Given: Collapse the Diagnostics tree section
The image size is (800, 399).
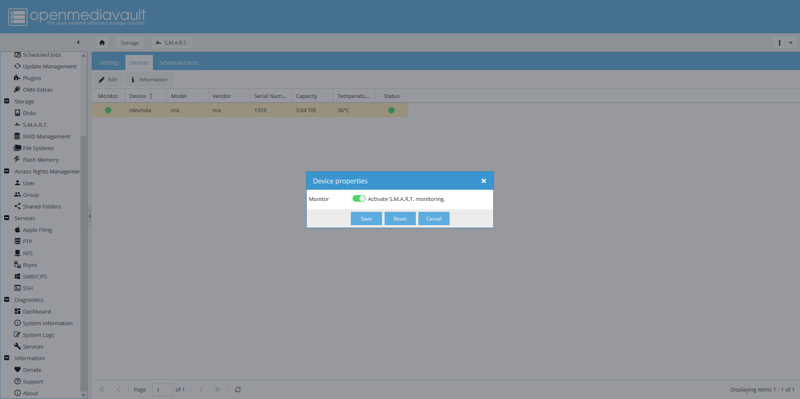Looking at the screenshot, I should tap(7, 300).
